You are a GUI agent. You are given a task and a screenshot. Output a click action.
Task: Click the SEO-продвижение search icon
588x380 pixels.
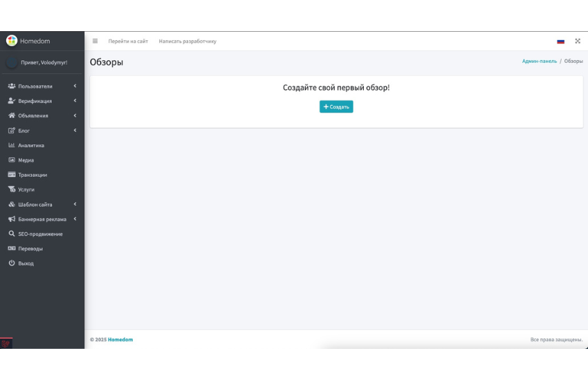(x=12, y=234)
